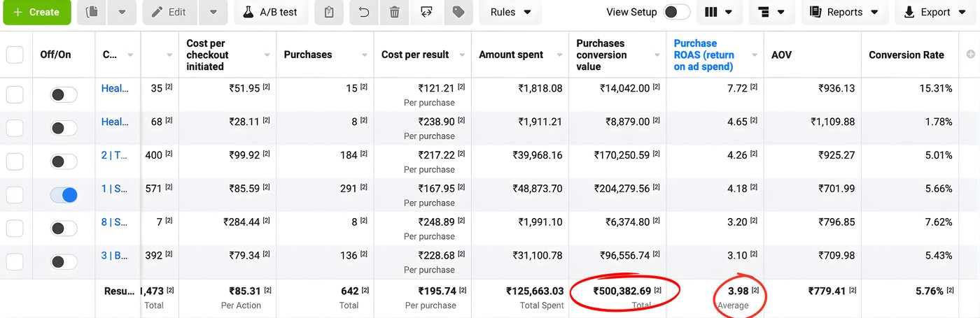
Task: Click the ₹204,279.56 conversion value cell
Action: (x=622, y=189)
